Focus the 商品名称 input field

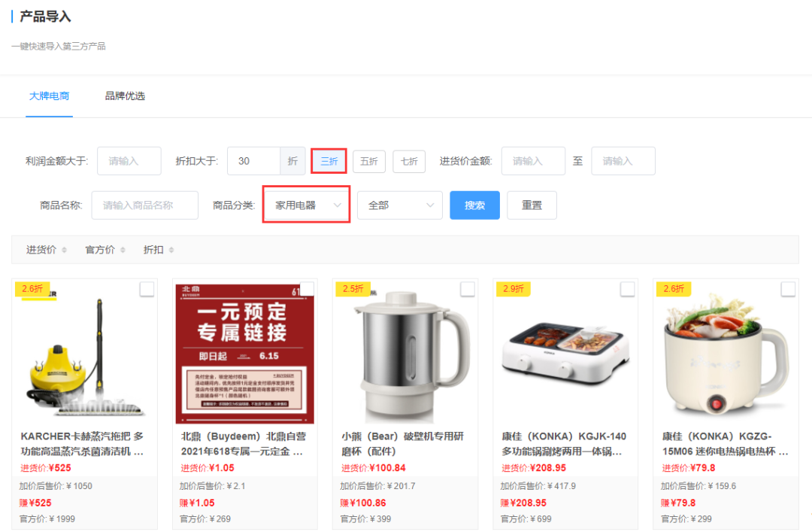145,205
